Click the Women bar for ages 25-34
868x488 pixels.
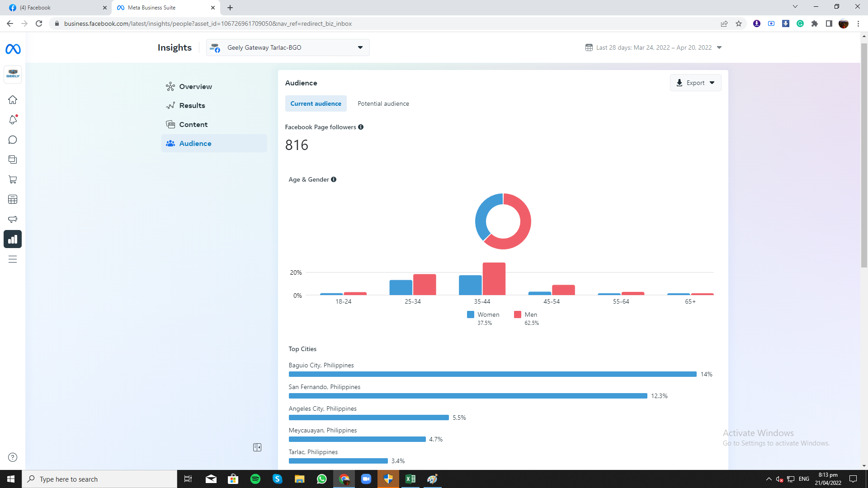tap(401, 287)
